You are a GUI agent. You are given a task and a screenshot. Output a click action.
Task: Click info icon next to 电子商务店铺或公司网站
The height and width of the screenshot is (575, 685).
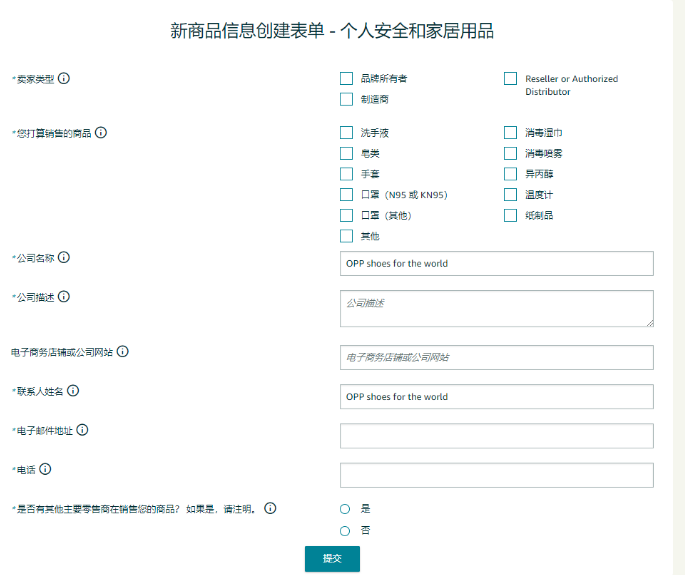[123, 351]
